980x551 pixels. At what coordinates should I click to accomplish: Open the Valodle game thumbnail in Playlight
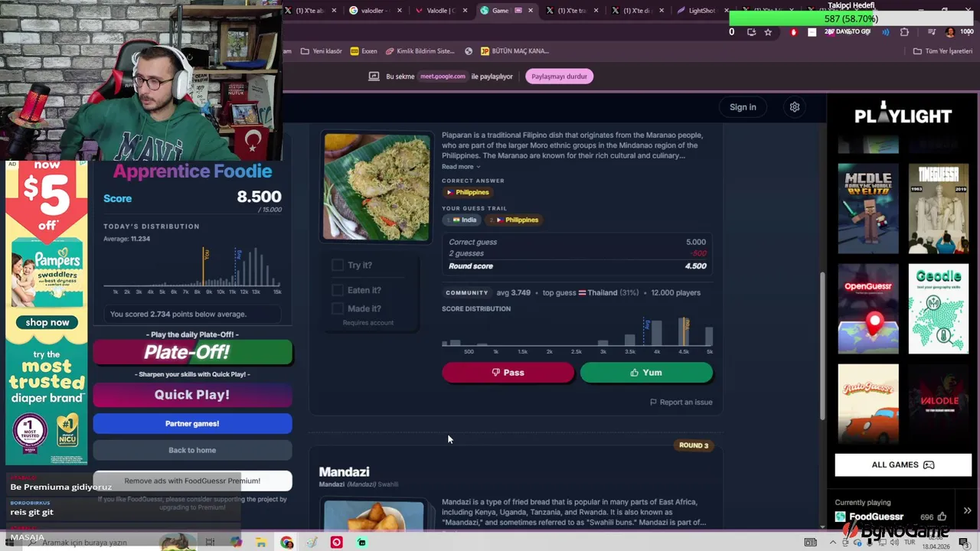pos(939,403)
